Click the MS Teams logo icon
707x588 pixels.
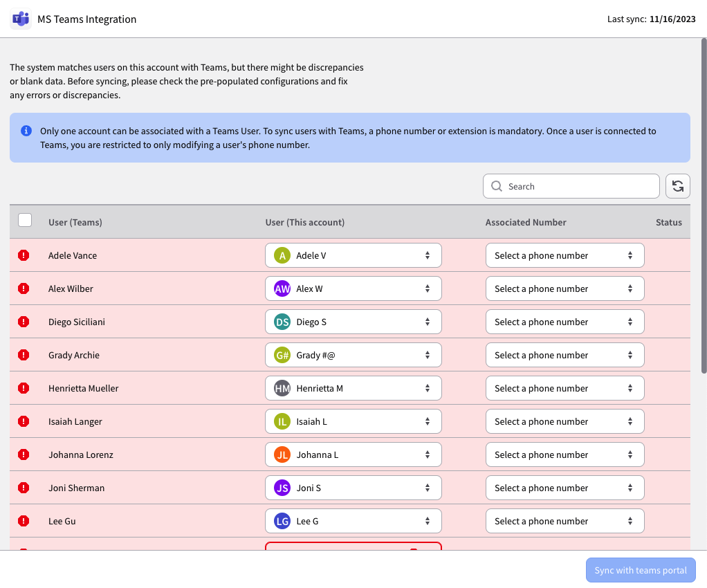(21, 19)
